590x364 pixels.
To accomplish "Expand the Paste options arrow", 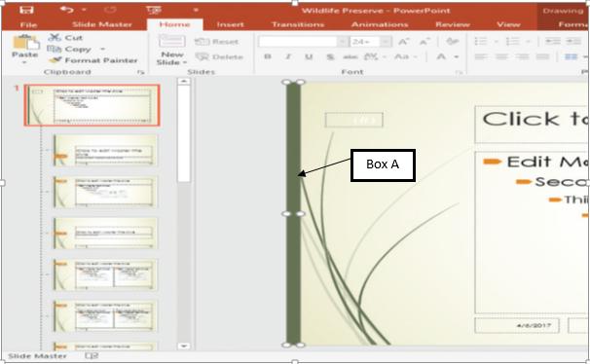I will [25, 62].
